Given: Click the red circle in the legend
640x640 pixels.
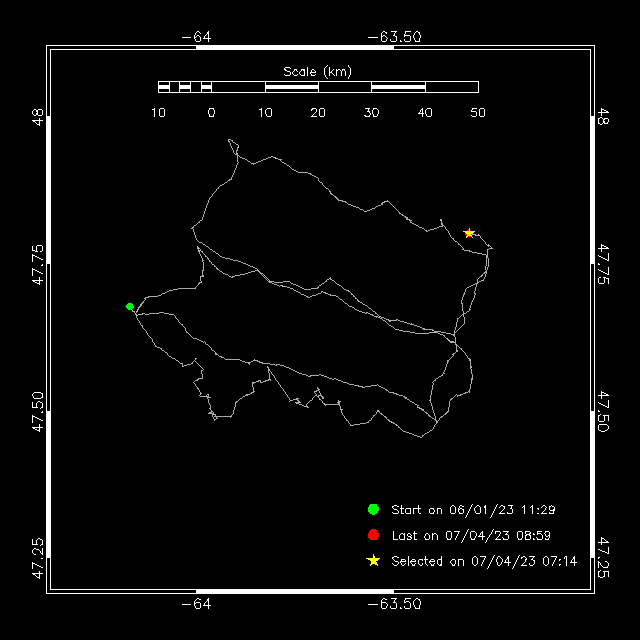Looking at the screenshot, I should 373,535.
